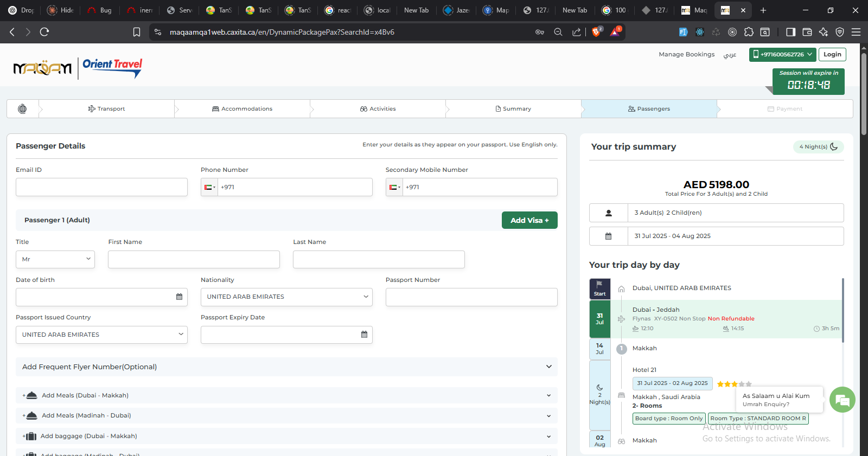The width and height of the screenshot is (868, 456).
Task: Click the Add Visa + button
Action: 529,220
